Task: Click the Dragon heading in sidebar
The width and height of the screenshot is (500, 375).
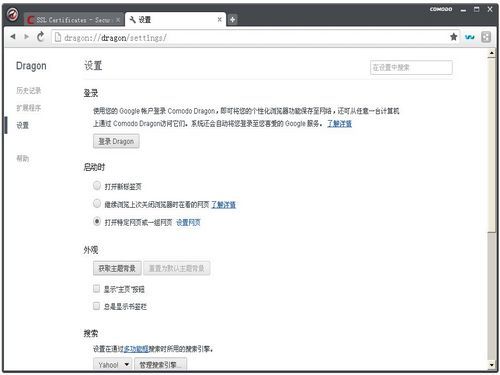Action: coord(31,66)
